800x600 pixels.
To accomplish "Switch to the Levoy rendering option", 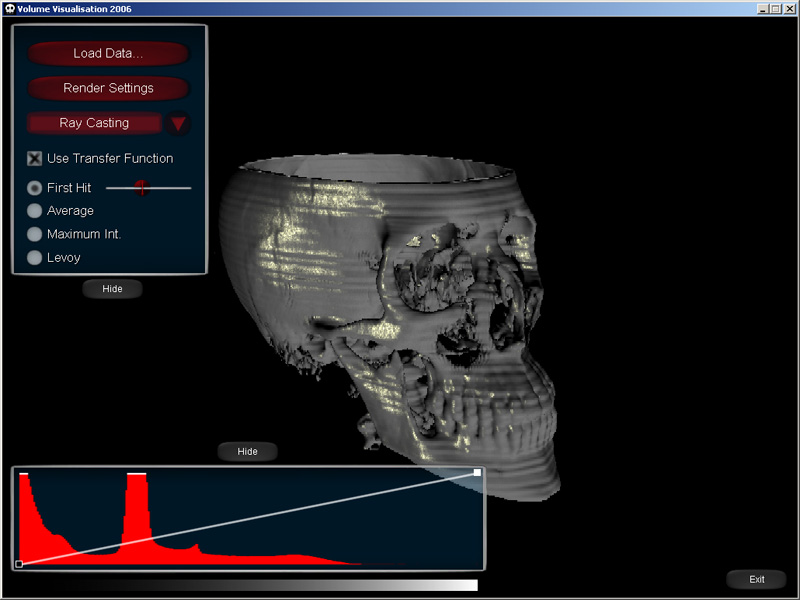I will coord(35,258).
